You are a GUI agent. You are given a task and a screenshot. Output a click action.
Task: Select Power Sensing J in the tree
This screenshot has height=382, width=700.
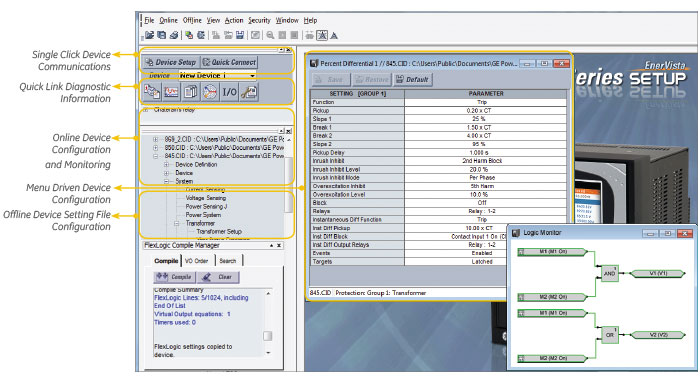[206, 206]
